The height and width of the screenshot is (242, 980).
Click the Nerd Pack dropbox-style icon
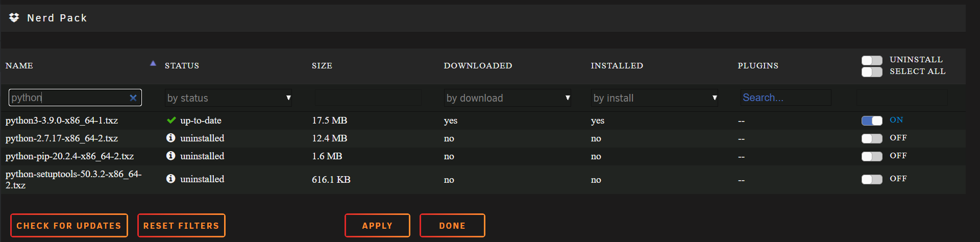click(x=14, y=17)
